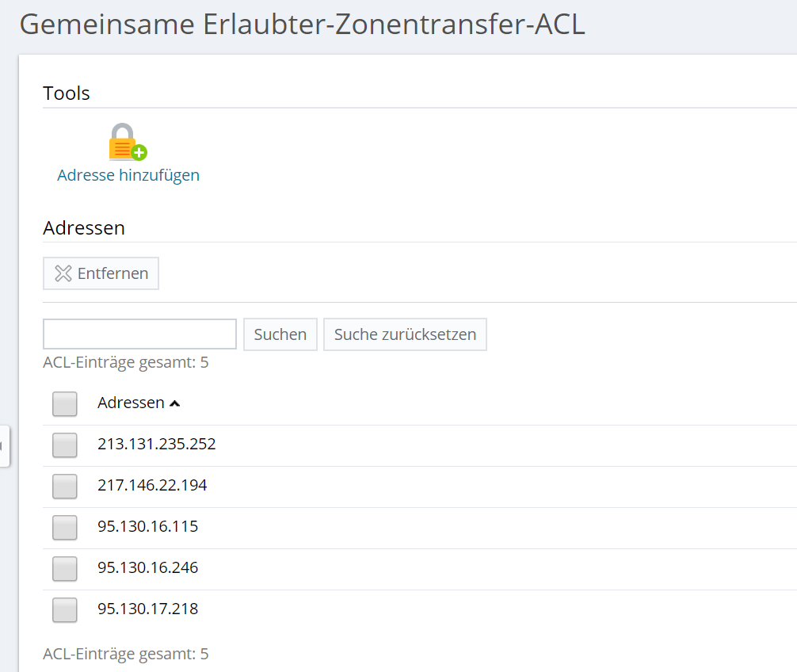The width and height of the screenshot is (797, 672).
Task: Sort by the Adressen column header
Action: (139, 403)
